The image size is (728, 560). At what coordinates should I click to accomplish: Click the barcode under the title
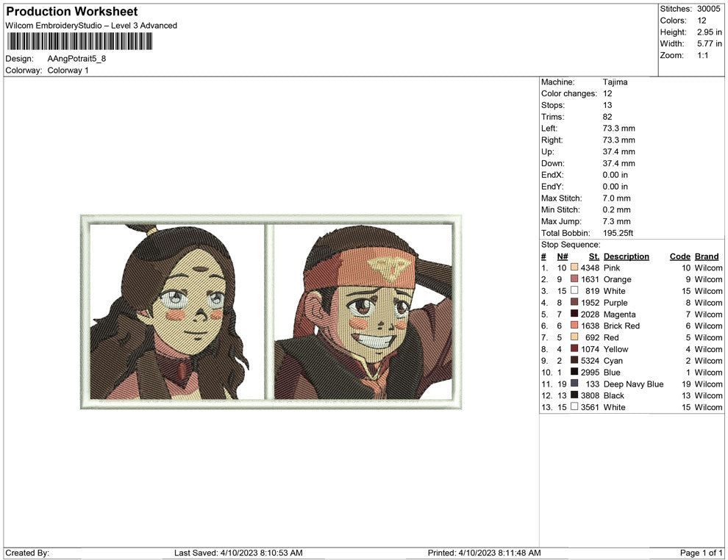pyautogui.click(x=79, y=41)
